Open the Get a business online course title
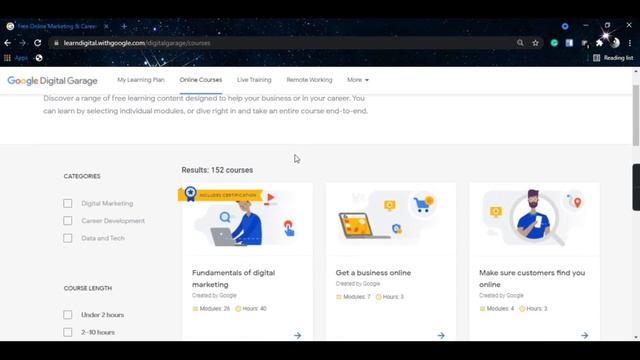640x360 pixels. coord(373,273)
